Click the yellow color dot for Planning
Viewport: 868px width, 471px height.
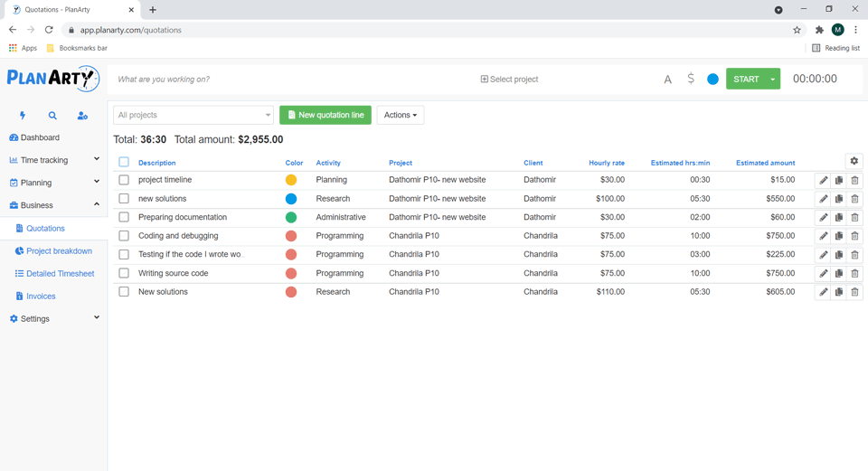click(291, 180)
